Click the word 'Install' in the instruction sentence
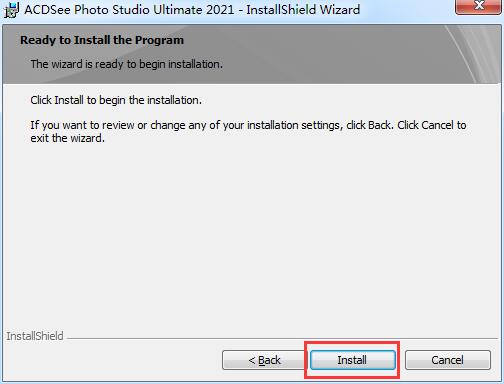The height and width of the screenshot is (384, 504). coord(69,100)
